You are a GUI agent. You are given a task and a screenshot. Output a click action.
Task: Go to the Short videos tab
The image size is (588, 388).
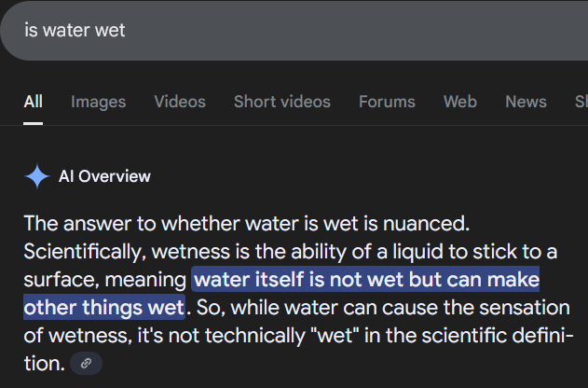coord(281,101)
